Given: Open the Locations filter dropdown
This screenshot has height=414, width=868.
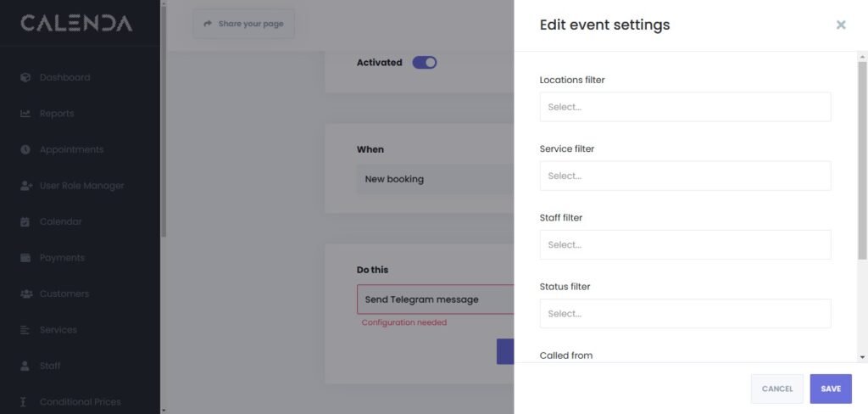Looking at the screenshot, I should (x=685, y=107).
